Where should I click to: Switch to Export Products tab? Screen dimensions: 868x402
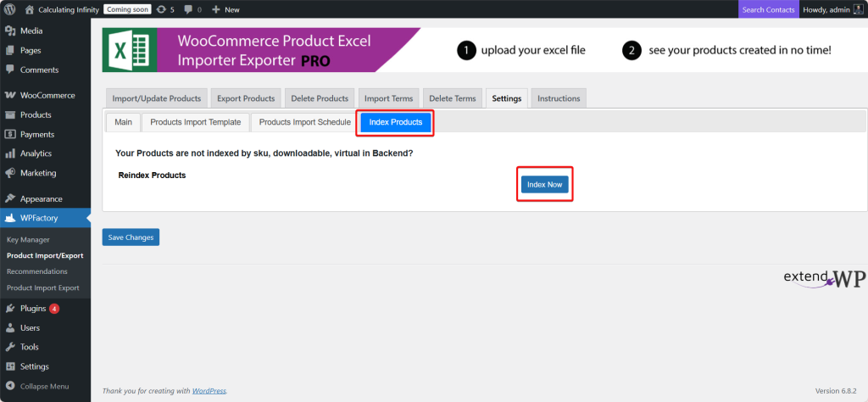point(246,98)
